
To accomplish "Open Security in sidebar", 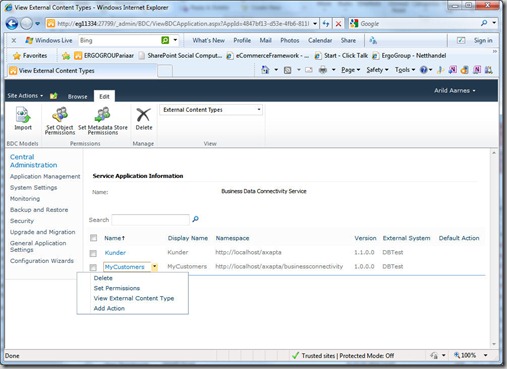I will (22, 221).
